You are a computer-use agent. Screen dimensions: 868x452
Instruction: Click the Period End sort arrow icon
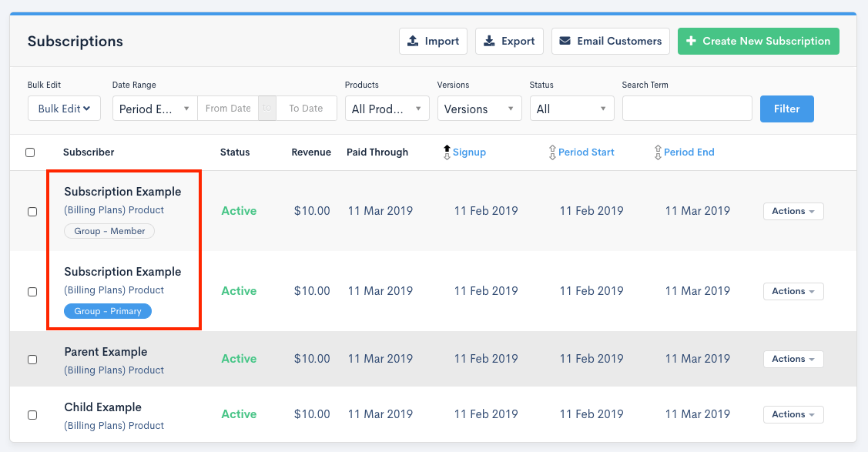[x=658, y=152]
